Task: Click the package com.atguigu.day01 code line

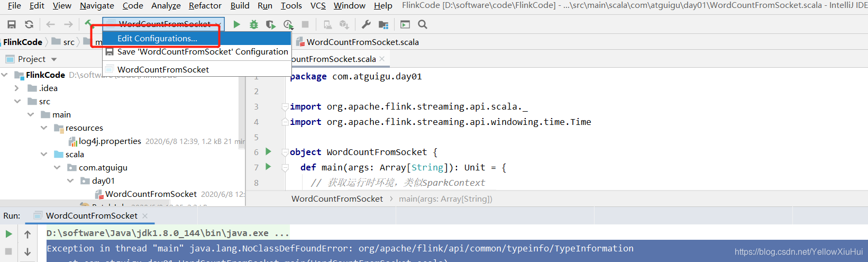Action: (355, 76)
